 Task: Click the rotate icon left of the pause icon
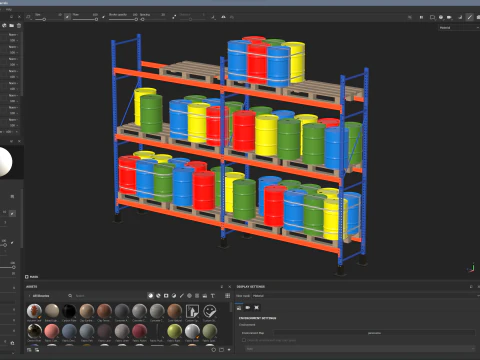pos(410,17)
